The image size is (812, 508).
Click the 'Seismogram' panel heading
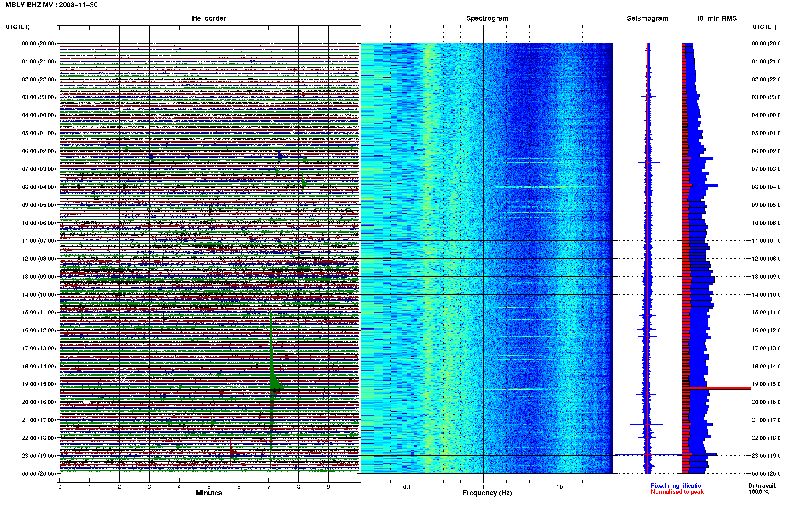647,19
